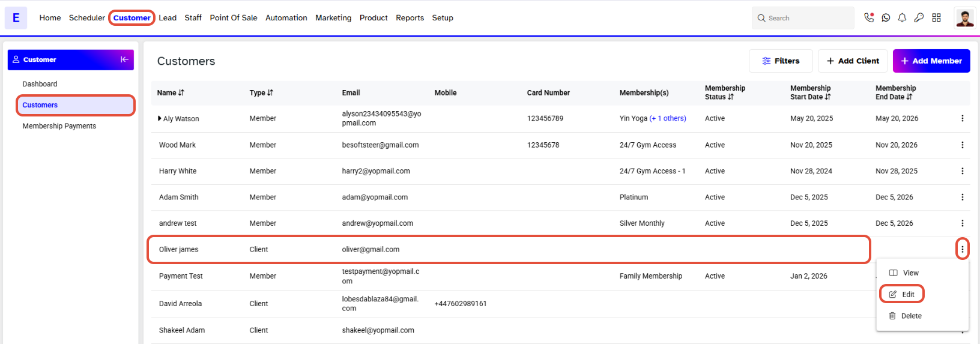This screenshot has width=980, height=344.
Task: Open row actions for andrew test
Action: 962,223
